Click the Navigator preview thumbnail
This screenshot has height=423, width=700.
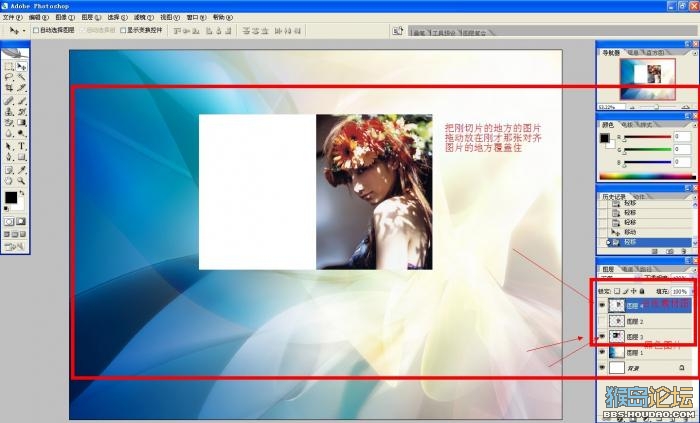coord(647,79)
